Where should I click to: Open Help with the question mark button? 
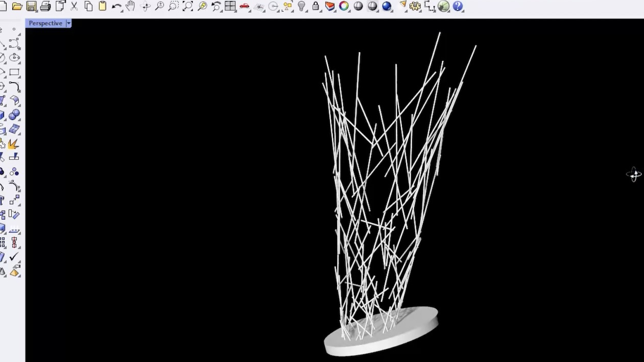458,7
